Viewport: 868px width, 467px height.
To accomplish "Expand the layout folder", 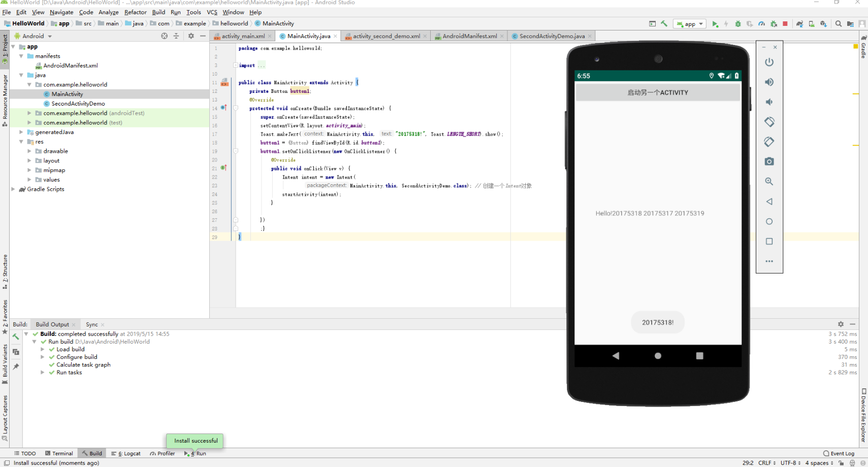I will (x=29, y=161).
